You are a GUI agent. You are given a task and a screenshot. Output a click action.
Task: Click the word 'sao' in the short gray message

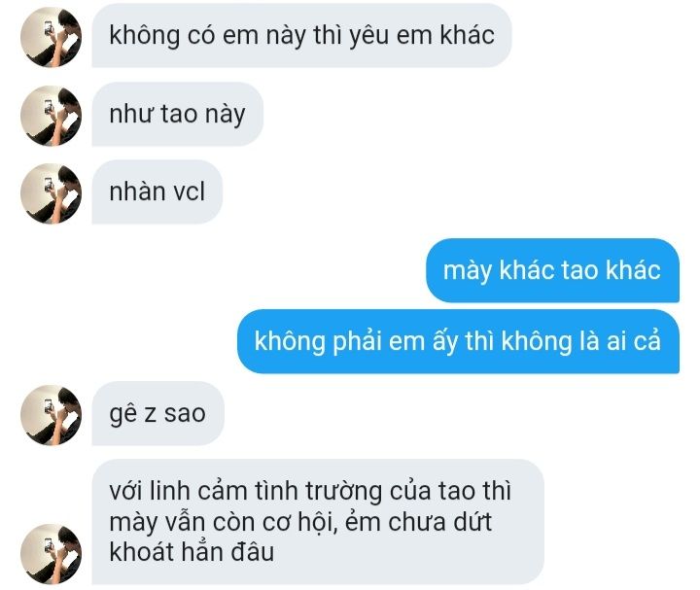point(185,414)
